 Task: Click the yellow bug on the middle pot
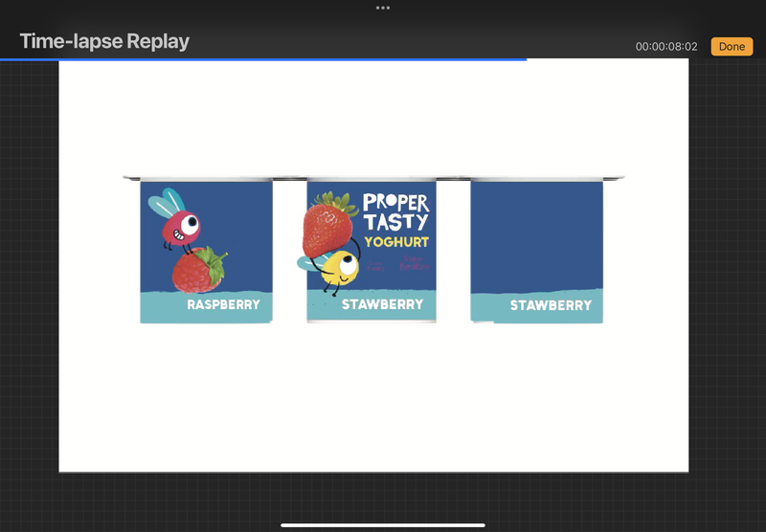click(x=336, y=267)
